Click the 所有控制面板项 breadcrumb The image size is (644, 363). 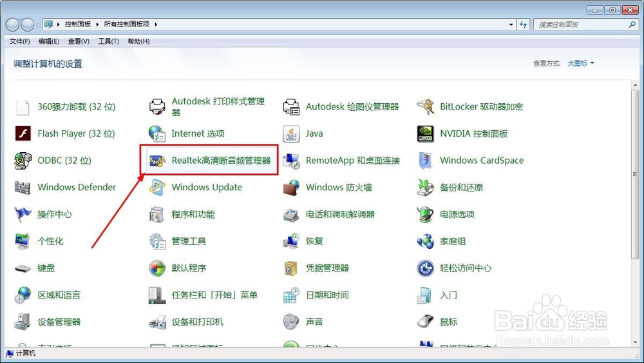coord(126,25)
